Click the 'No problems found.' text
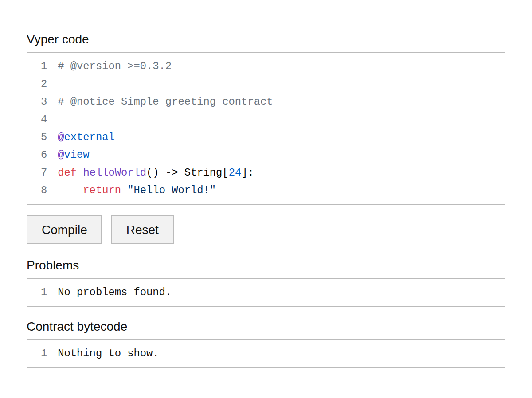Screen dimensions: 532x398 [114, 292]
